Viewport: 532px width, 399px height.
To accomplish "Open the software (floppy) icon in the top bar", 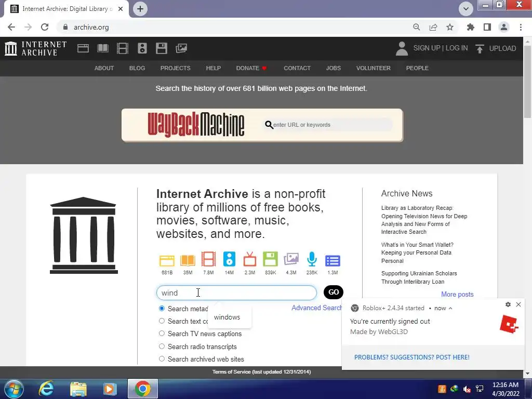I will click(x=162, y=48).
